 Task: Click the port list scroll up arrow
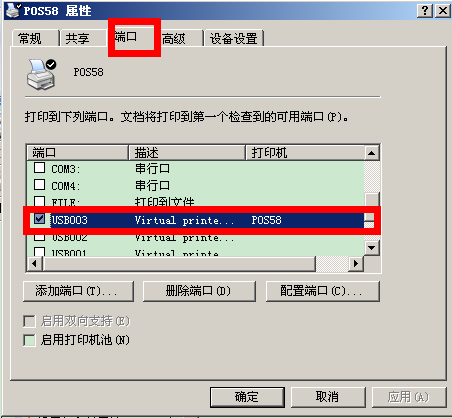pyautogui.click(x=371, y=153)
